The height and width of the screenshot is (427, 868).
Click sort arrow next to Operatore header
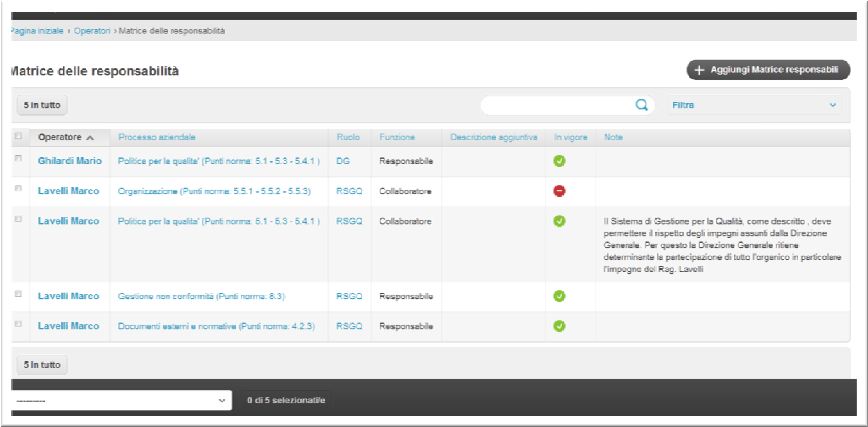90,137
